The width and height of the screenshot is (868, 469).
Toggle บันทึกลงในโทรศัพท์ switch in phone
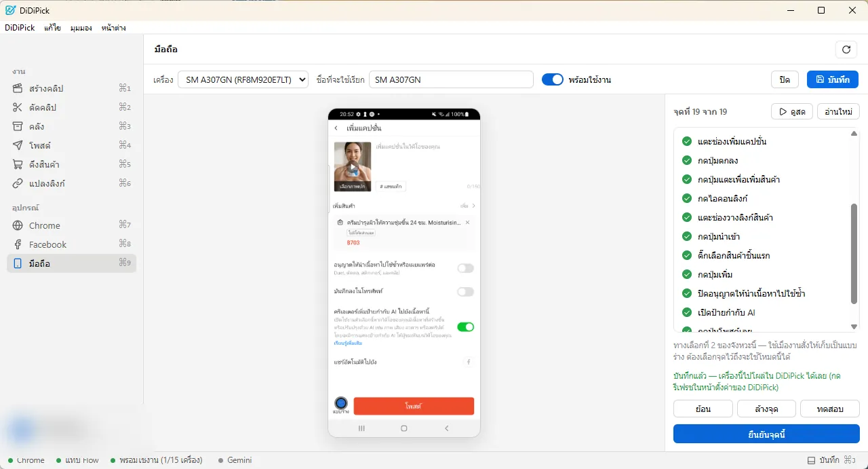465,292
